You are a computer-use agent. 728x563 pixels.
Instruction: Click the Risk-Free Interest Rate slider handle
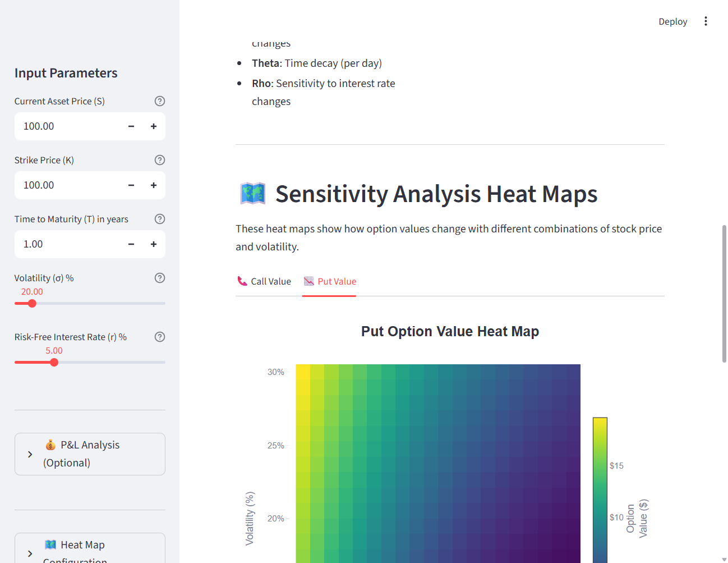54,363
